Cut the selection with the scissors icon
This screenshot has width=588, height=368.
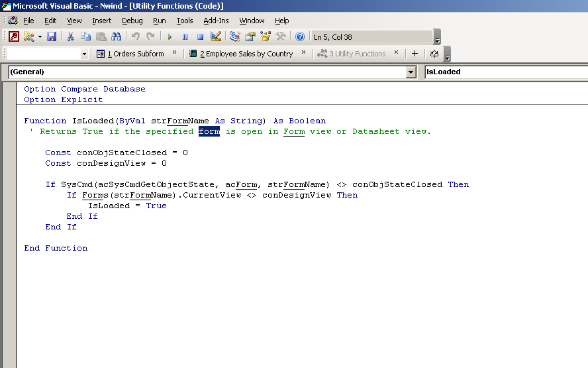(70, 36)
